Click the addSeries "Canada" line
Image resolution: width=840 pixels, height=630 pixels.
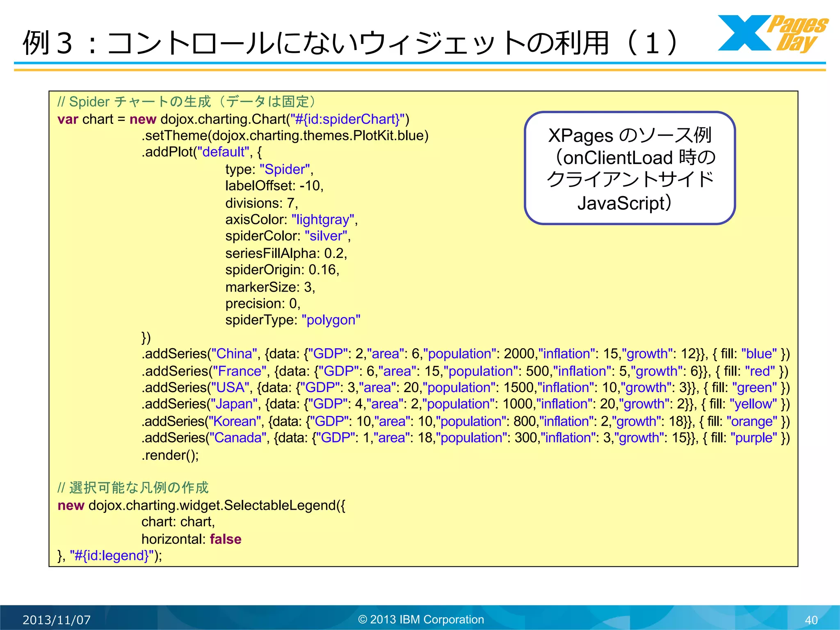[x=466, y=438]
